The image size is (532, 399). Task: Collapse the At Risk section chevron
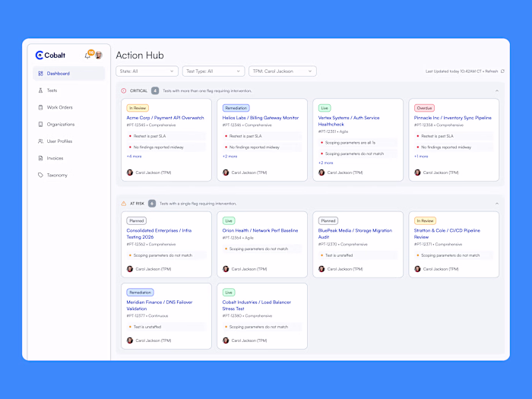pos(497,204)
